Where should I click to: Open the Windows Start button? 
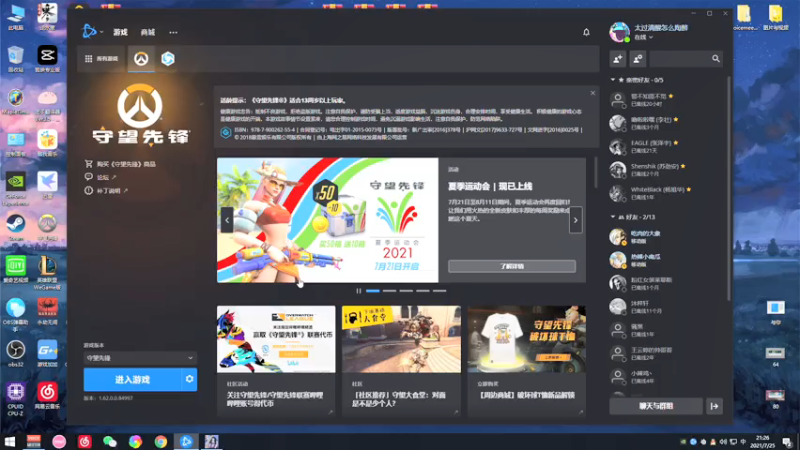[10, 441]
